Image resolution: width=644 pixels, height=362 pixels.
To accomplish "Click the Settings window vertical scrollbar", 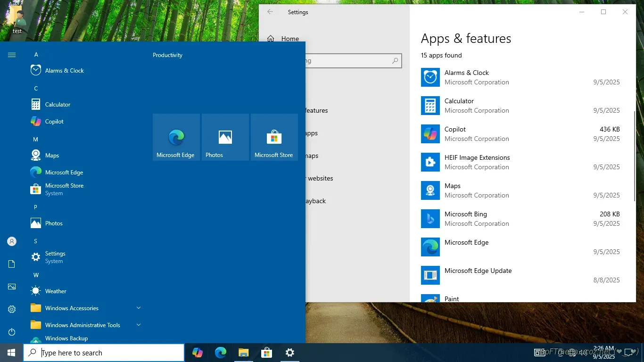I will 634,156.
